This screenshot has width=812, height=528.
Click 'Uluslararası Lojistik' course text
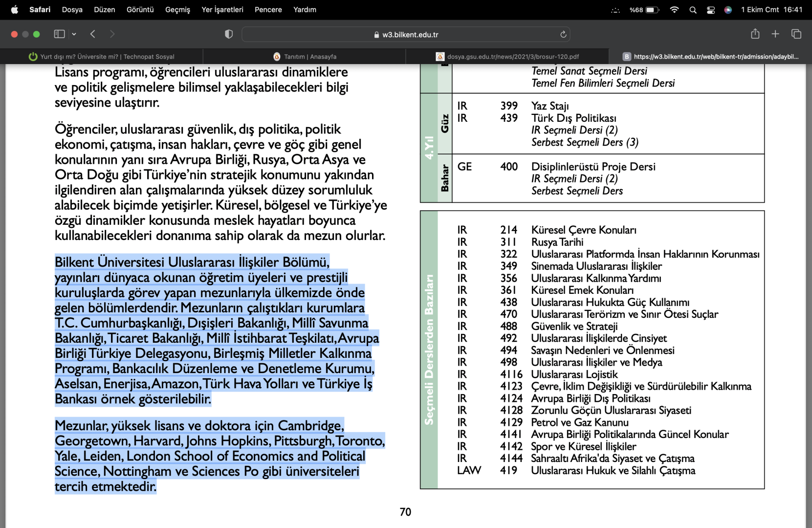pyautogui.click(x=574, y=374)
